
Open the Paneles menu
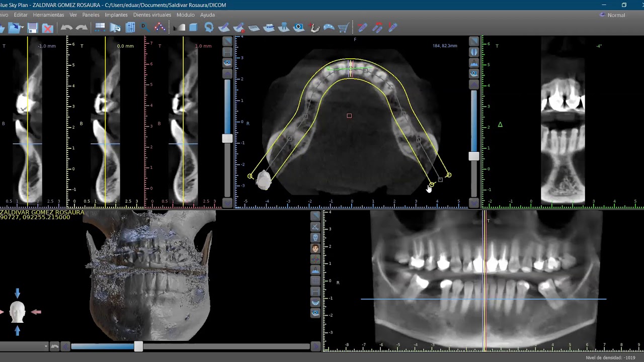click(91, 15)
